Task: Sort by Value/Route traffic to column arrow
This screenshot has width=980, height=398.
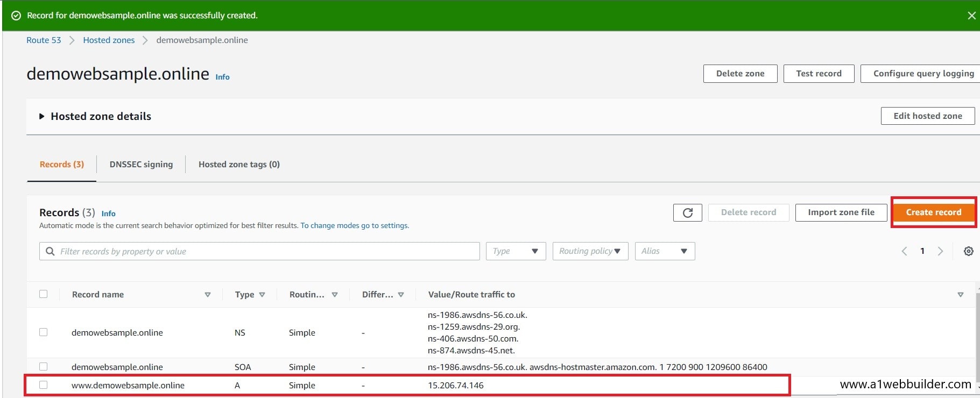Action: pos(960,295)
